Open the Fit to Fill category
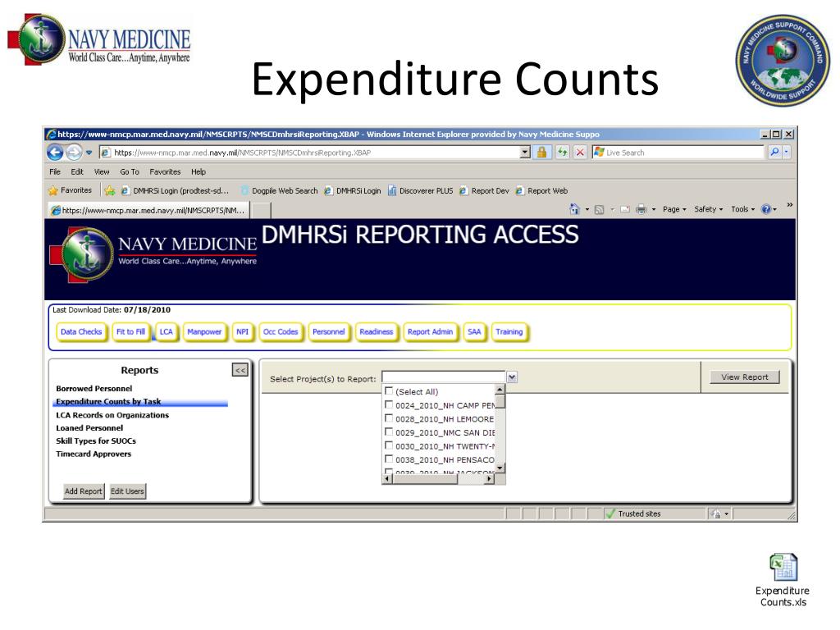The image size is (840, 630). [130, 332]
